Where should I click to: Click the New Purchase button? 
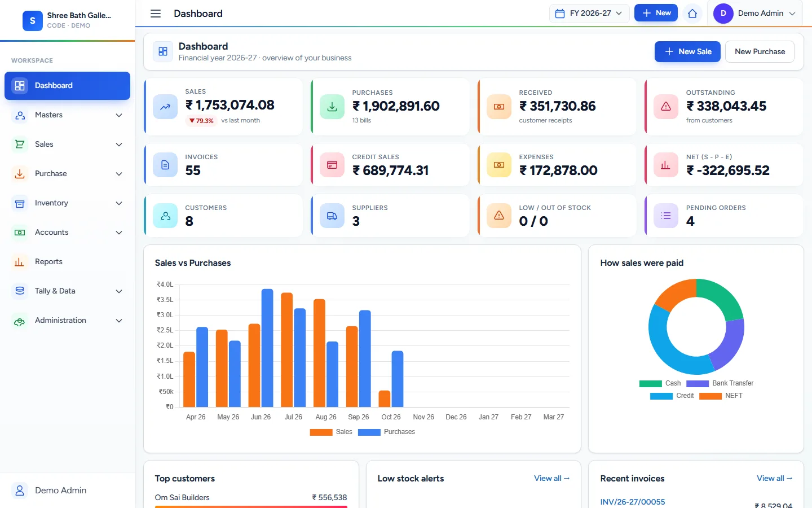(x=760, y=51)
